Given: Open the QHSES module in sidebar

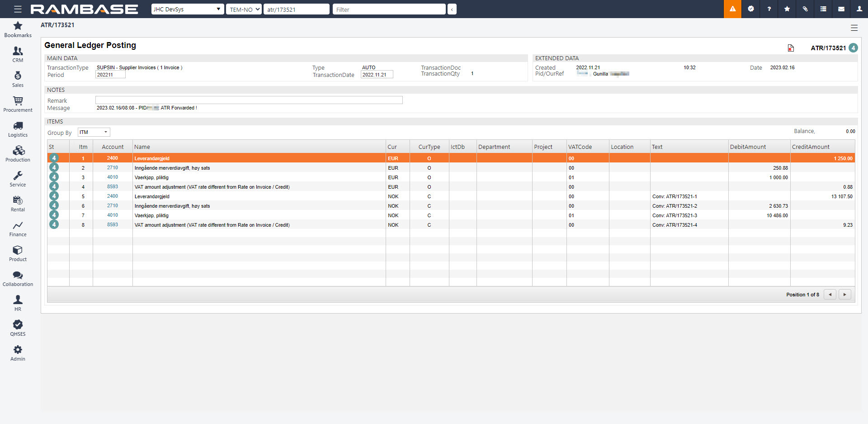Looking at the screenshot, I should coord(18,329).
